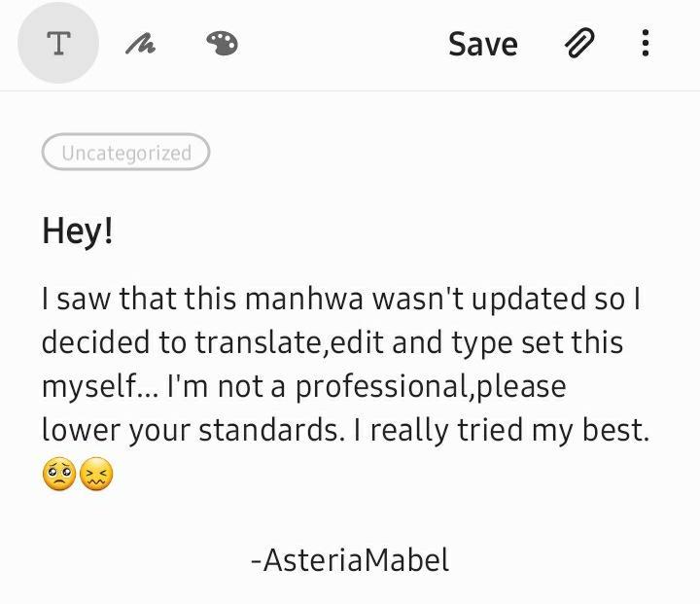The height and width of the screenshot is (604, 700).
Task: Place cursor on the "-AsteriaMabel" signature
Action: click(x=349, y=560)
